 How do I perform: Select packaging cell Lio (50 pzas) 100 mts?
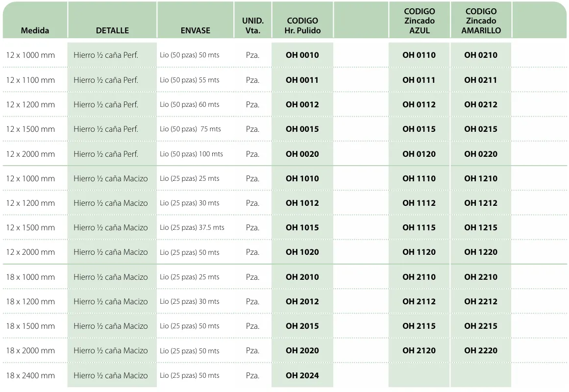191,154
